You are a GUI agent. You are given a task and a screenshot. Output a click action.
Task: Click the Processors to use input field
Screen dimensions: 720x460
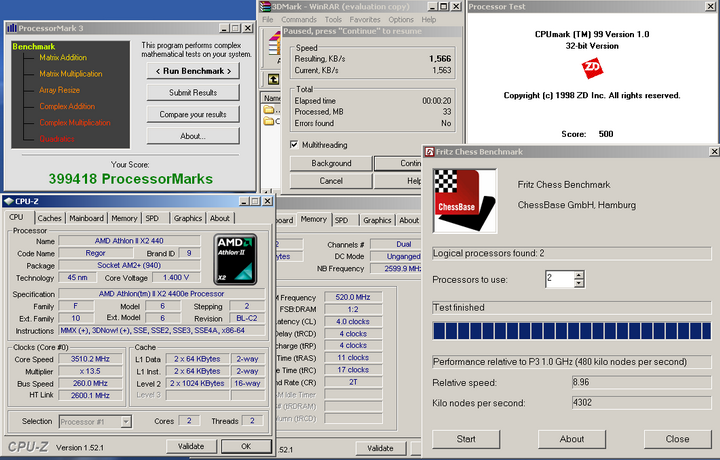pos(560,279)
